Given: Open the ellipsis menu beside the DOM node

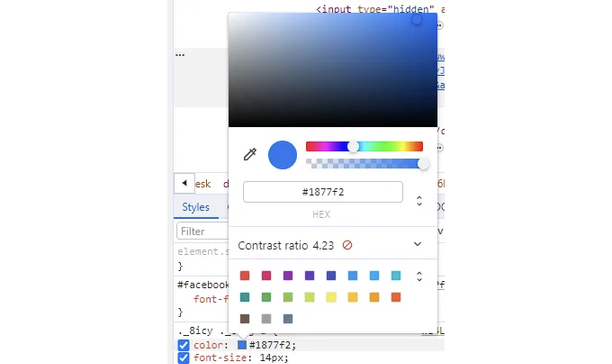Looking at the screenshot, I should tap(180, 55).
